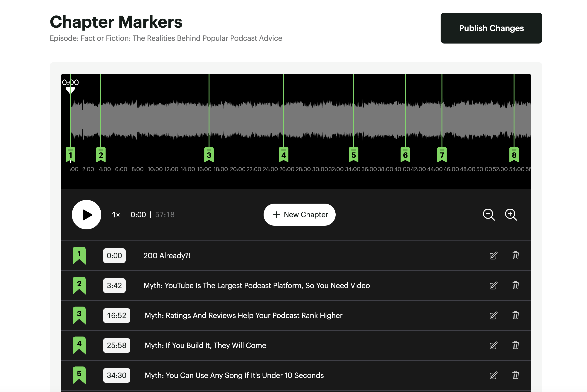Delete the Ratings And Reviews chapter

click(x=515, y=315)
